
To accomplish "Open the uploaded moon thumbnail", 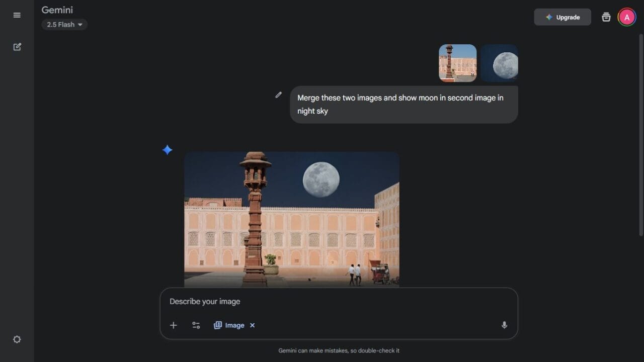I will pos(499,63).
